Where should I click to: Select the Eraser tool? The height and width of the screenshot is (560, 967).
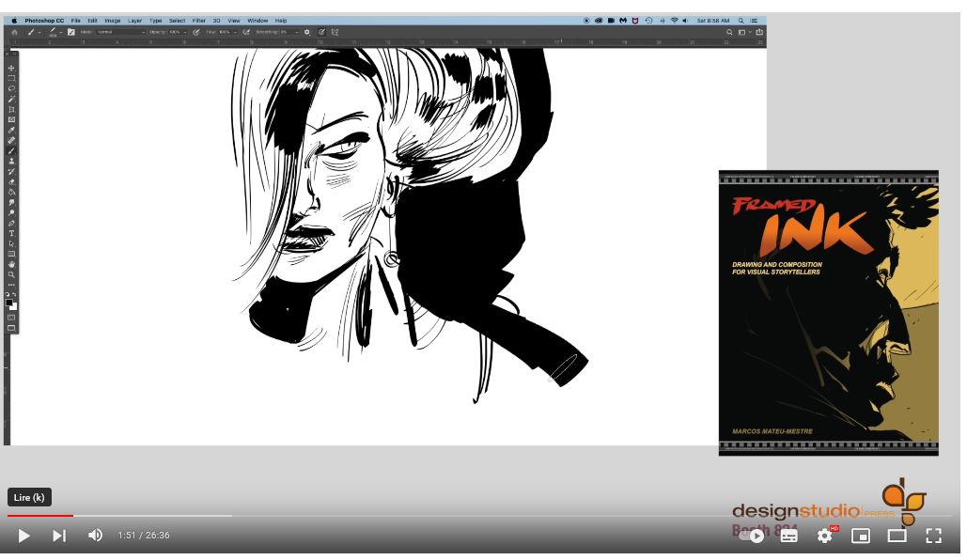coord(11,182)
